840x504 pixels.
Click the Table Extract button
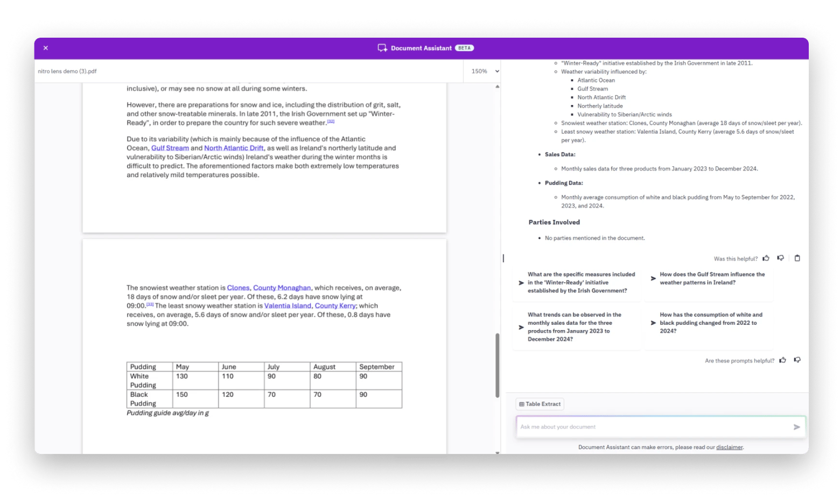[x=540, y=404]
